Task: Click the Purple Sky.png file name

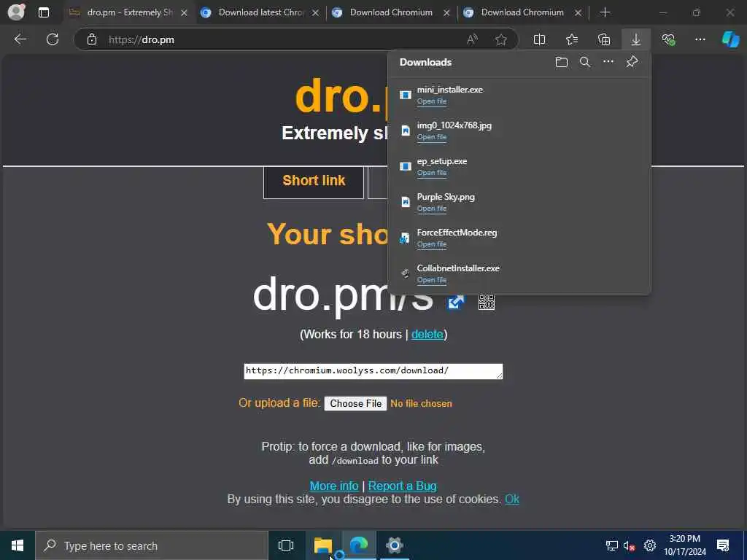Action: pyautogui.click(x=446, y=197)
